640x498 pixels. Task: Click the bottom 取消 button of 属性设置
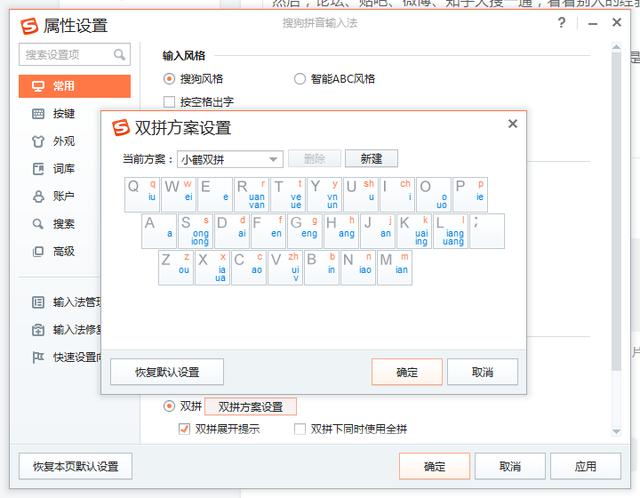tap(510, 466)
